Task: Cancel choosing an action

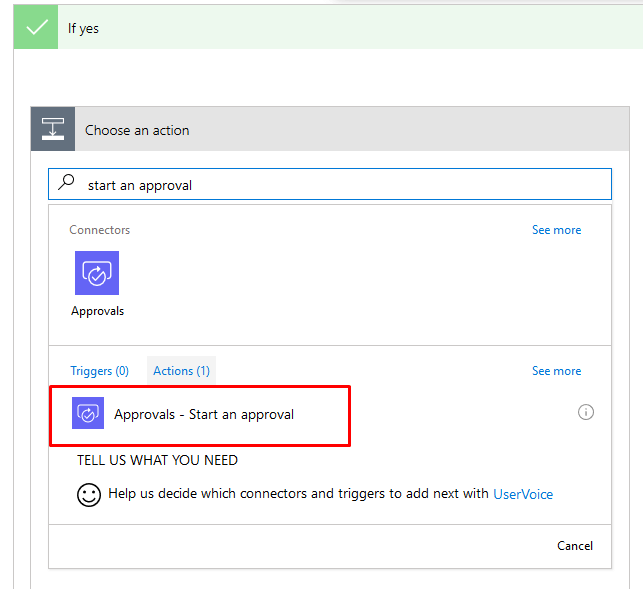Action: pyautogui.click(x=575, y=546)
